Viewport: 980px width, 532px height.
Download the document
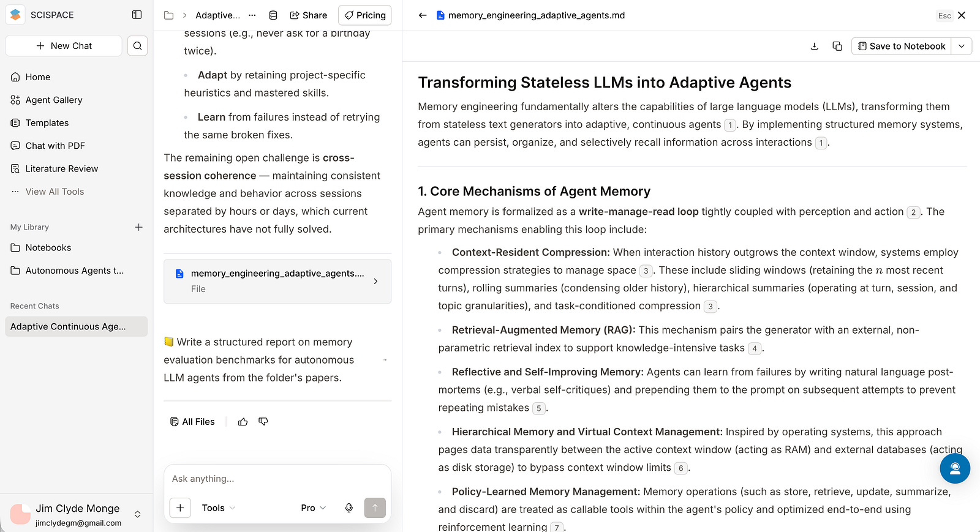(815, 46)
